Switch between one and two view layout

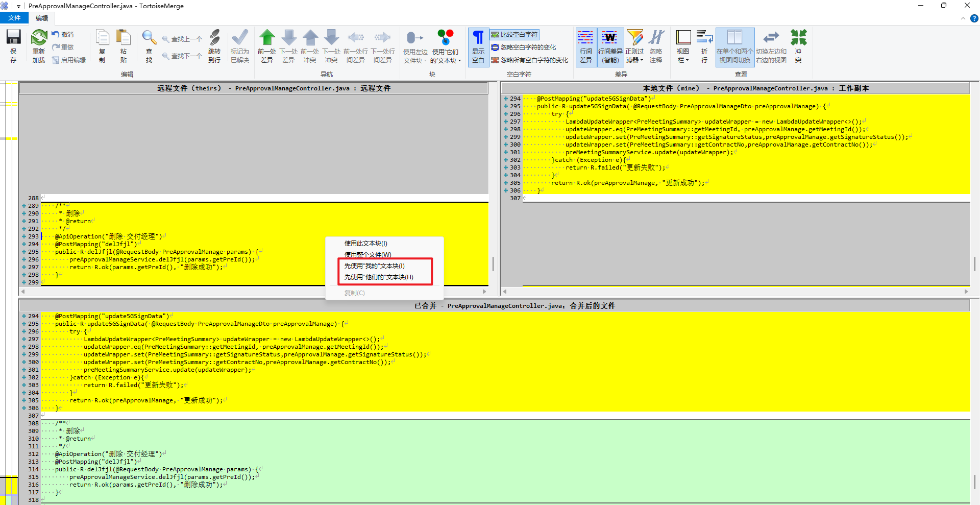734,46
